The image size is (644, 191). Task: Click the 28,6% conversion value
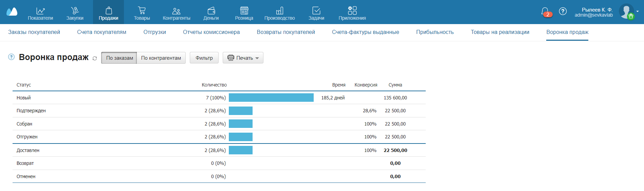370,111
